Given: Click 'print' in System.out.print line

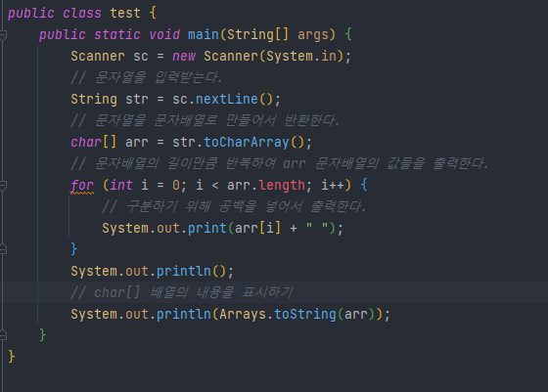Looking at the screenshot, I should 207,229.
